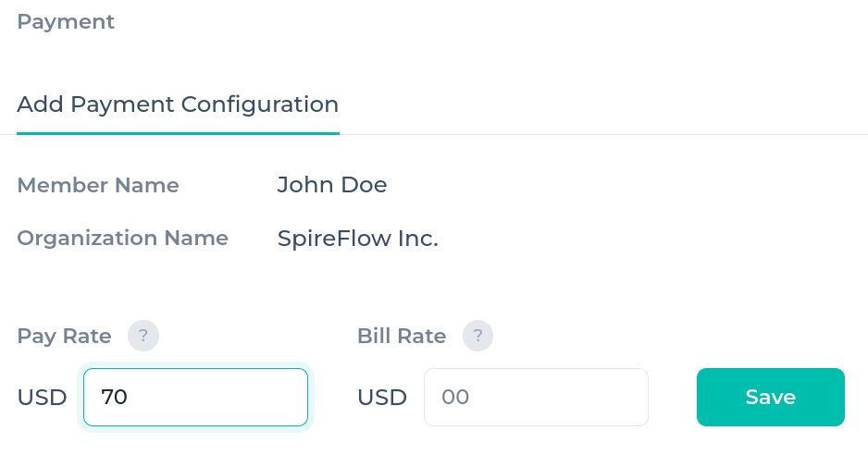Click the 00 placeholder in Bill Rate
Screen dimensions: 868x455
click(x=455, y=397)
